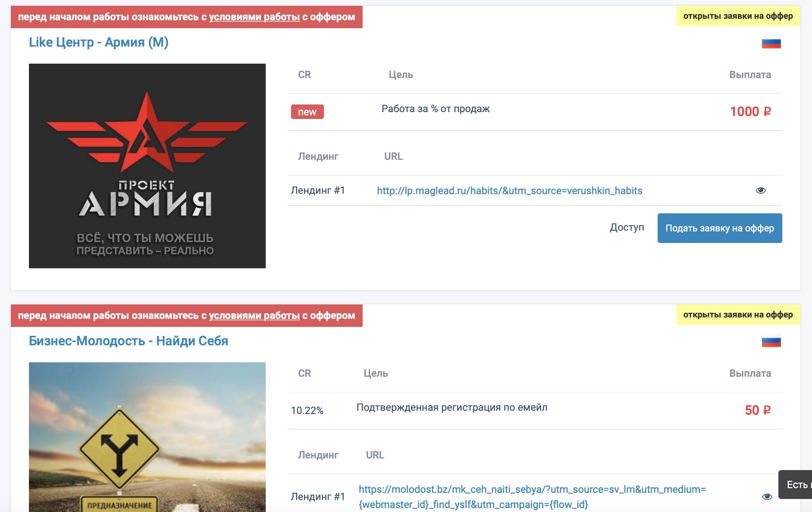Click открыты заявки на оффер badge on Like Центр
The height and width of the screenshot is (512, 812).
[738, 16]
